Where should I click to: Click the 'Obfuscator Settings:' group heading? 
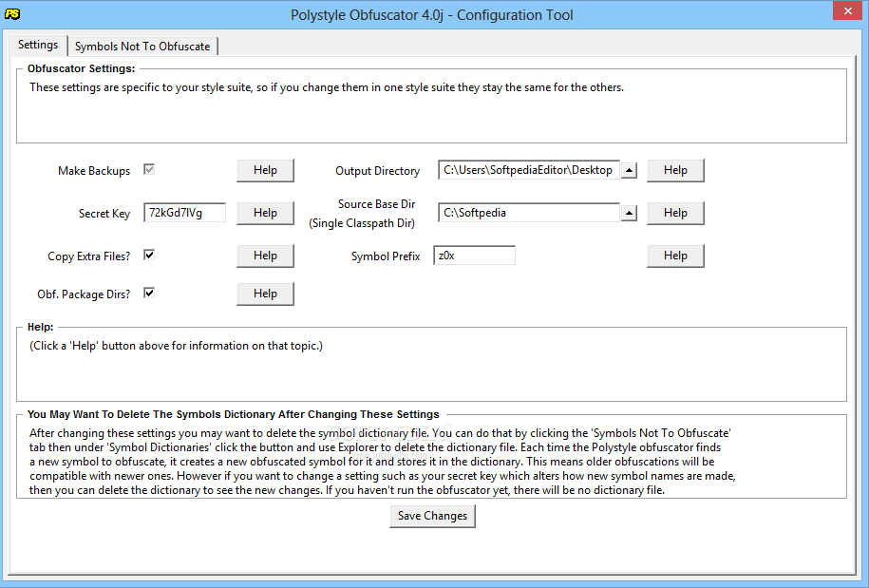tap(82, 68)
